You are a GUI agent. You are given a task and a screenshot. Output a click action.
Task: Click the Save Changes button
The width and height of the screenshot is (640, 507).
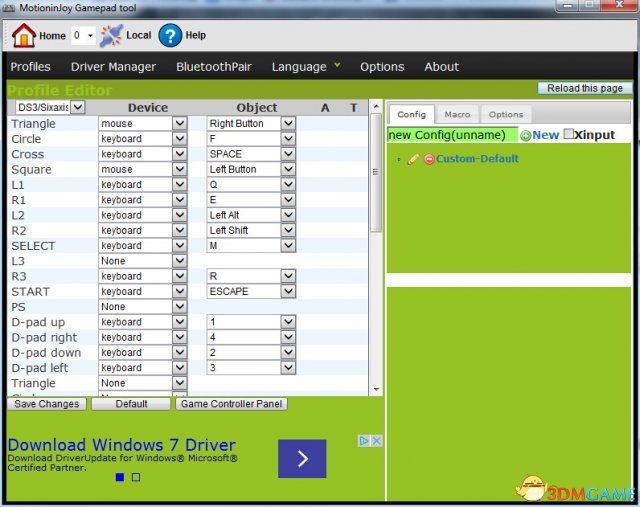tap(47, 404)
